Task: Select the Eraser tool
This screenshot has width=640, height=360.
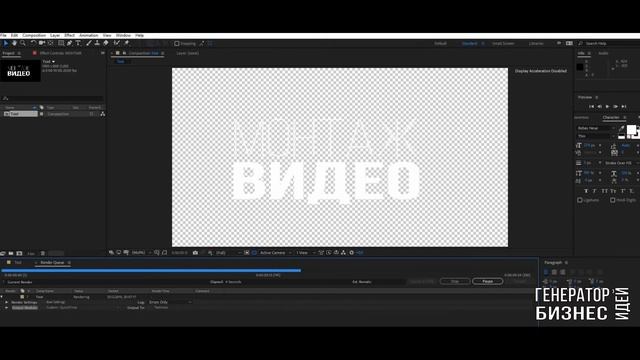Action: pyautogui.click(x=106, y=43)
